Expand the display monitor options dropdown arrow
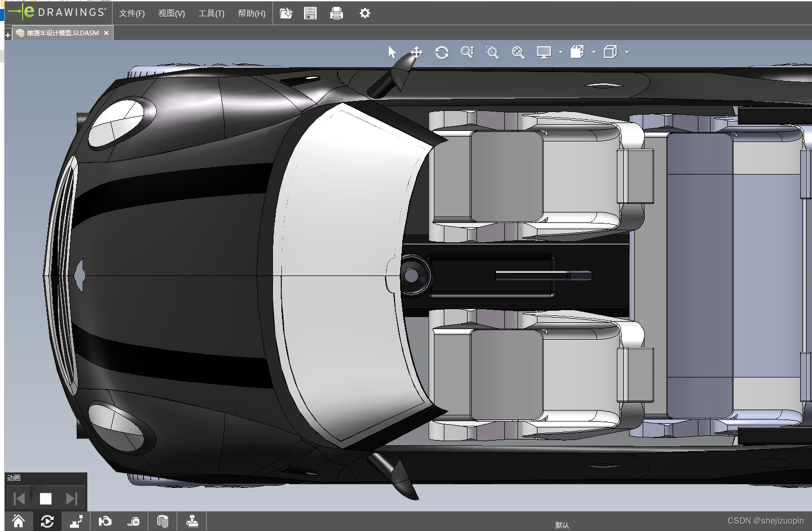This screenshot has width=812, height=531. (561, 52)
